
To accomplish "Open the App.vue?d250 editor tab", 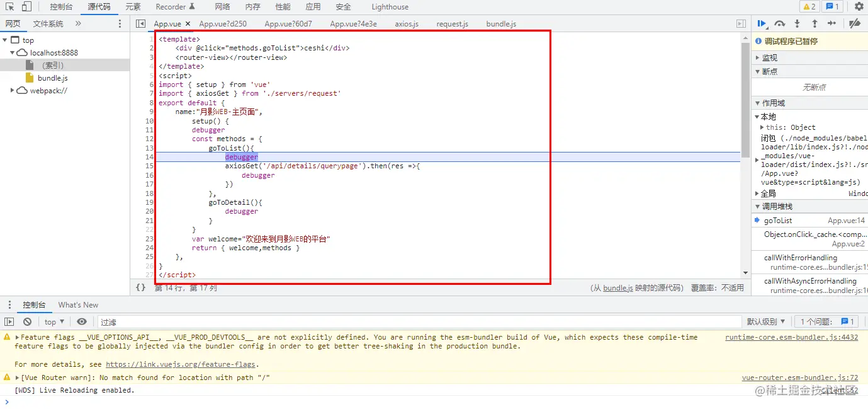I will tap(223, 24).
